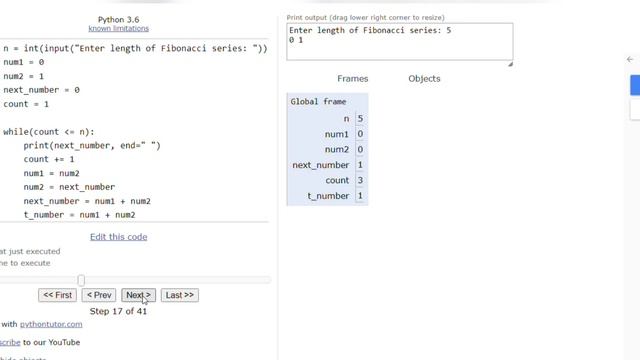Click code line 'count = 1'
Viewport: 640px width, 360px height.
pos(26,104)
